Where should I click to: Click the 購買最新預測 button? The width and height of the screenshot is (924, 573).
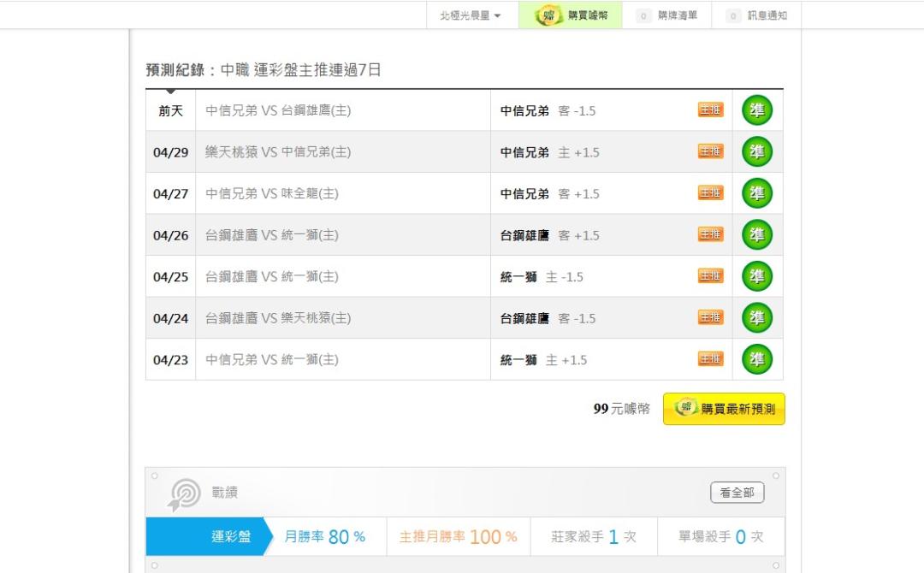click(x=724, y=409)
